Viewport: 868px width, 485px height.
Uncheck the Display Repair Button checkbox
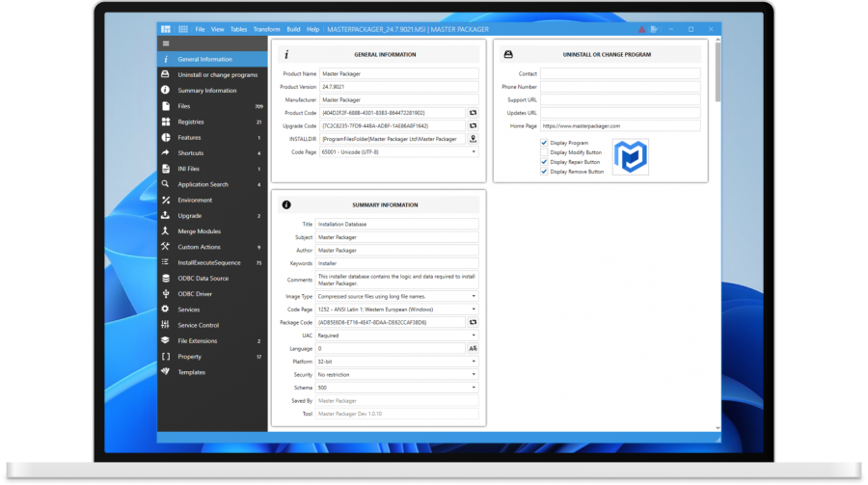[x=544, y=162]
